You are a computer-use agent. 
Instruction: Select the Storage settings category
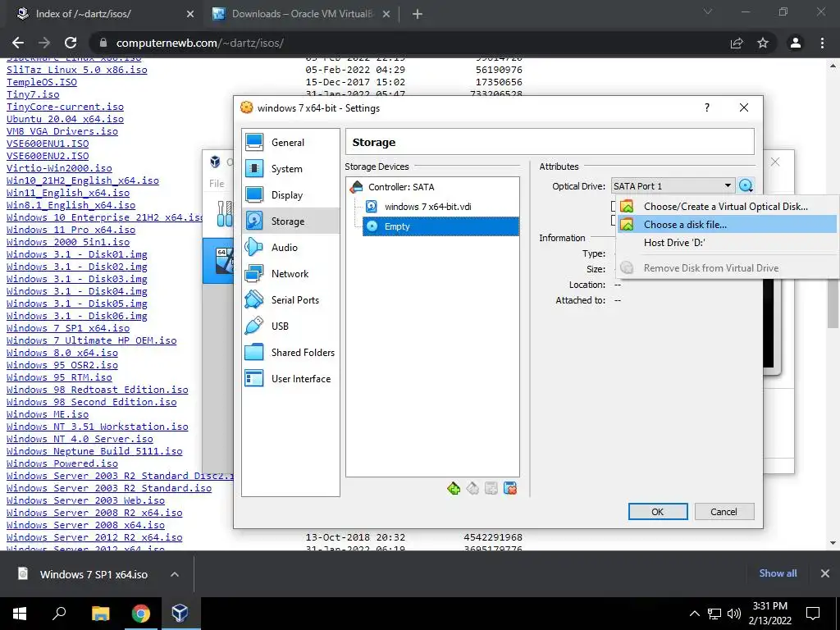[x=290, y=221]
